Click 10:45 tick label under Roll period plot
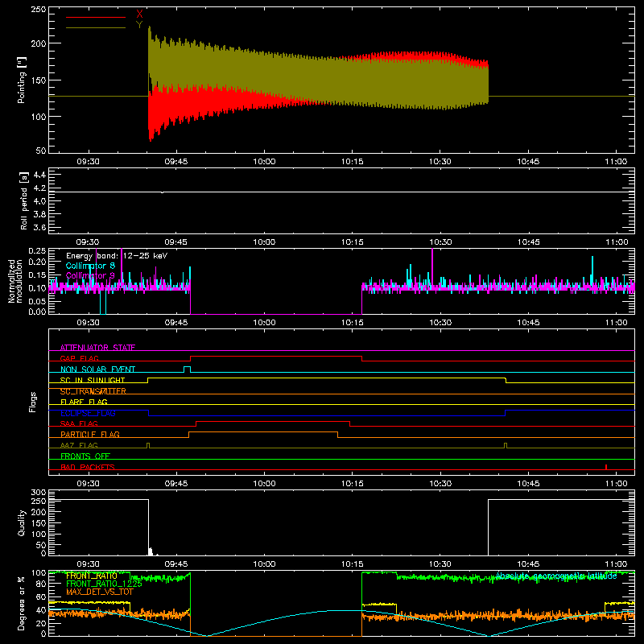The image size is (644, 644). tap(528, 242)
